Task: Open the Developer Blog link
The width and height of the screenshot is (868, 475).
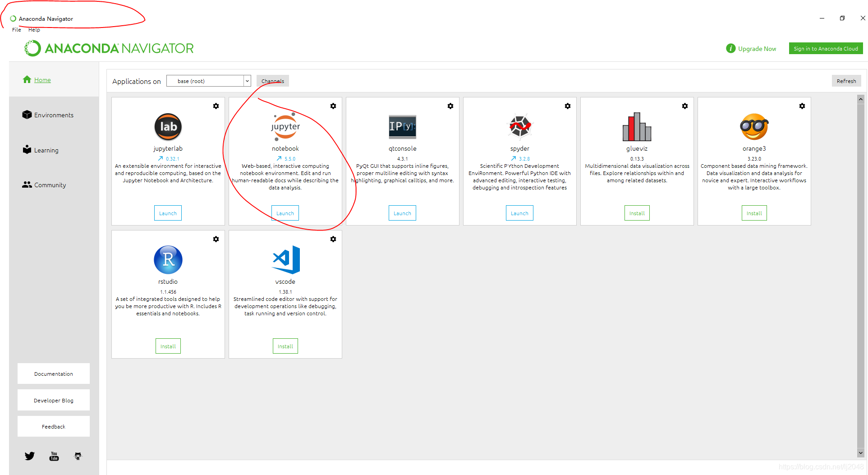Action: tap(54, 401)
